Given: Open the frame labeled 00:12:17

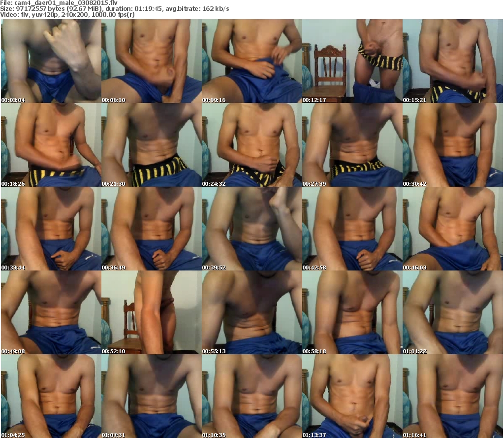Looking at the screenshot, I should [x=352, y=61].
